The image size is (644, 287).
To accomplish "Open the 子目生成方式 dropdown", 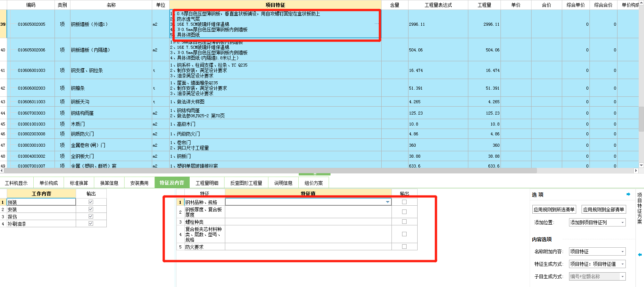I will coord(597,276).
